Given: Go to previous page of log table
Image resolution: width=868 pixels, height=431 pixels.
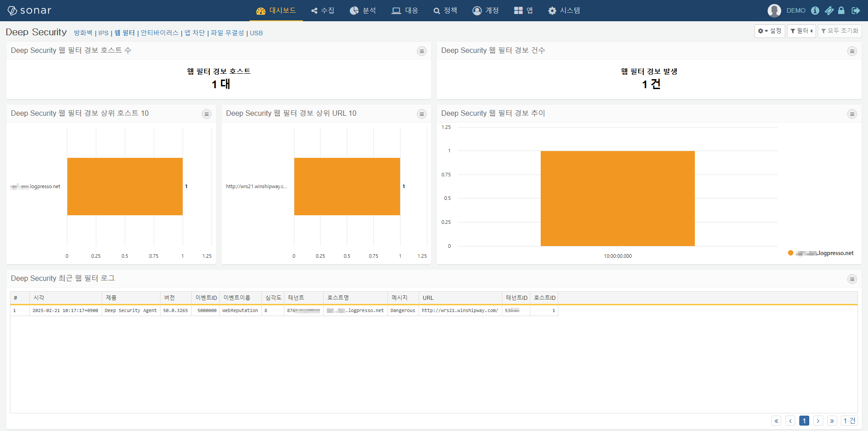Looking at the screenshot, I should click(790, 421).
